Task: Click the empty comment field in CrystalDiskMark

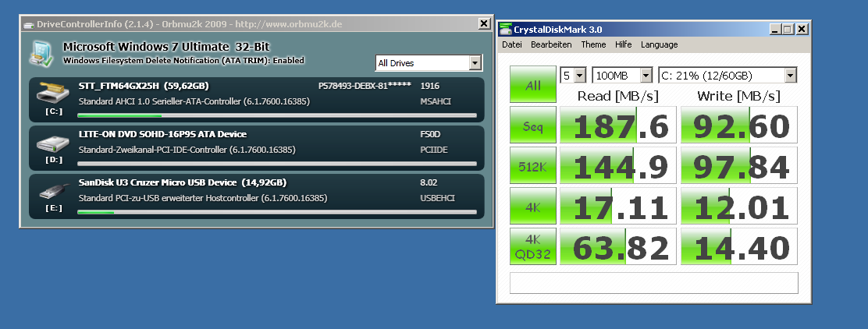Action: pyautogui.click(x=654, y=282)
